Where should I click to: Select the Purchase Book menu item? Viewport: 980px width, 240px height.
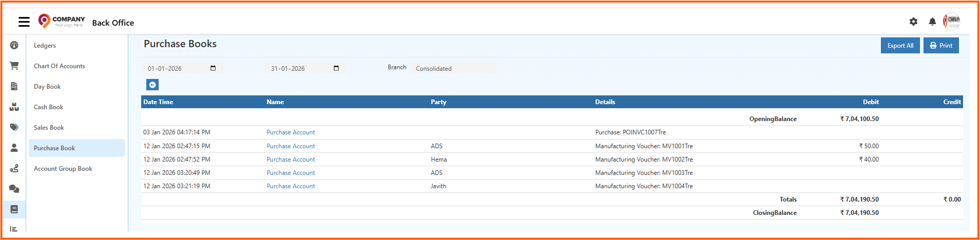pyautogui.click(x=77, y=148)
